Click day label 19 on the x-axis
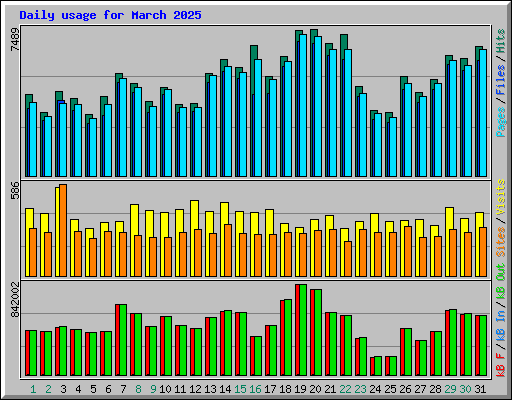 coord(300,389)
